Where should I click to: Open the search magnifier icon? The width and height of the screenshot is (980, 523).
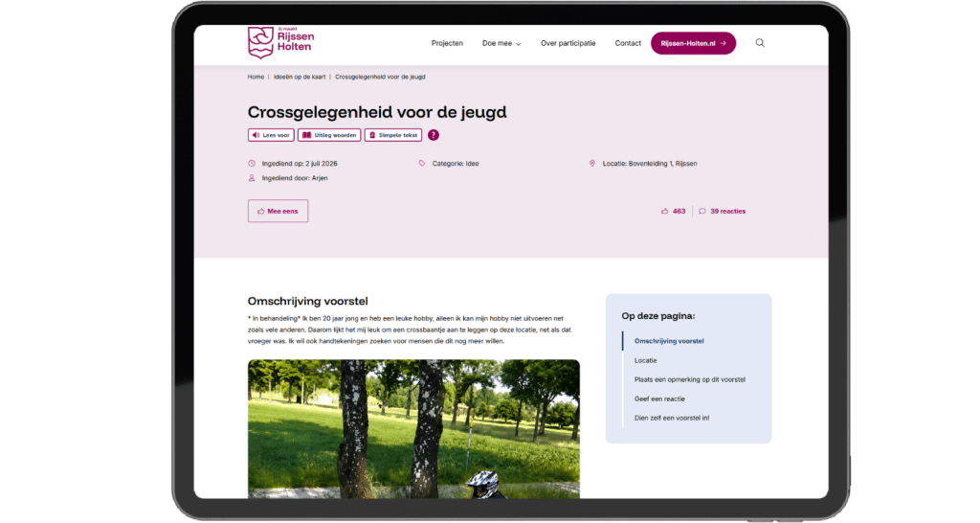click(760, 43)
